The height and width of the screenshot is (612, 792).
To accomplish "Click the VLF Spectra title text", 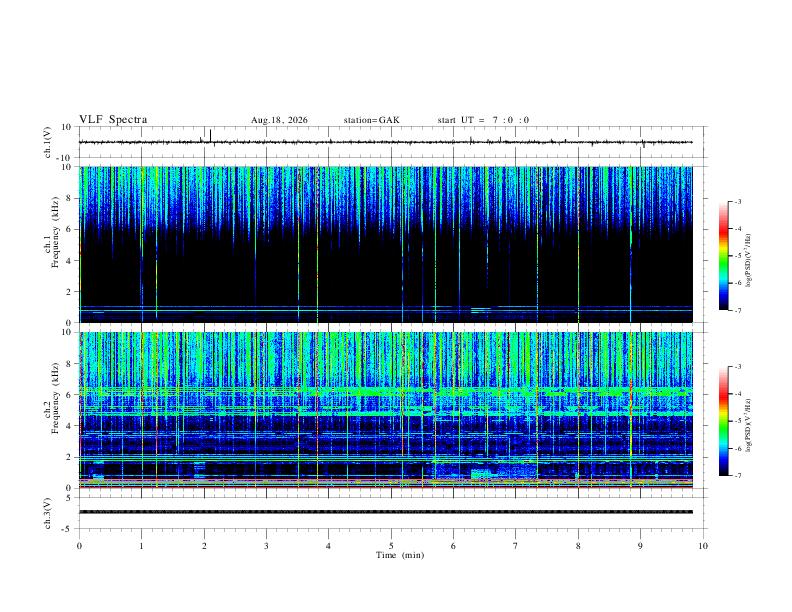I will [113, 120].
